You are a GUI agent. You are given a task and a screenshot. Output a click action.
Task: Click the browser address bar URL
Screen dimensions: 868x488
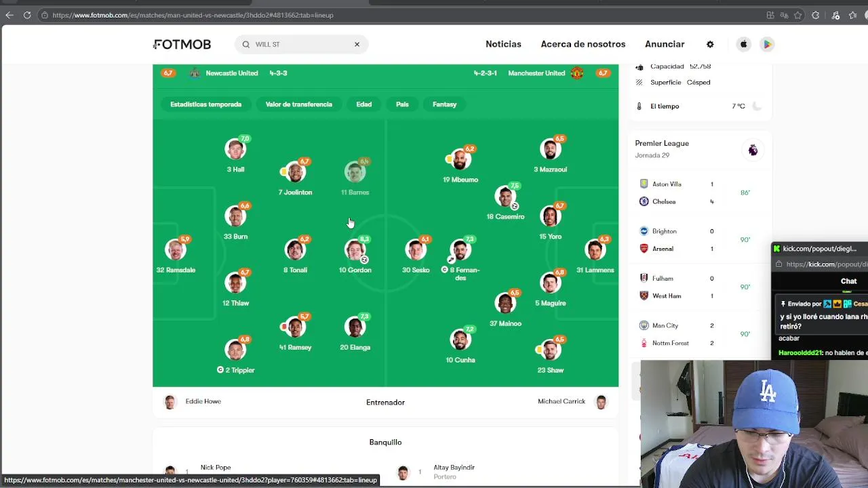(x=193, y=15)
